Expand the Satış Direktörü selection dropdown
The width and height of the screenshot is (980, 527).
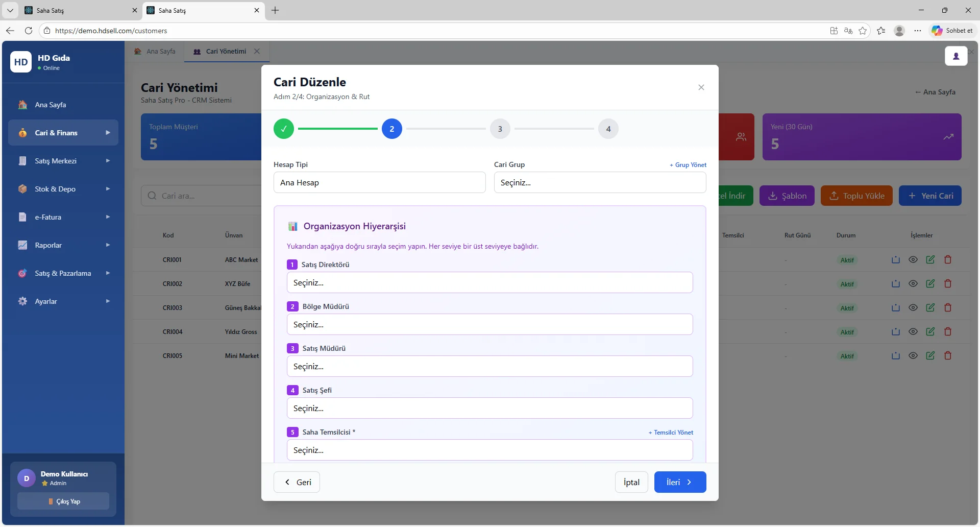[489, 283]
